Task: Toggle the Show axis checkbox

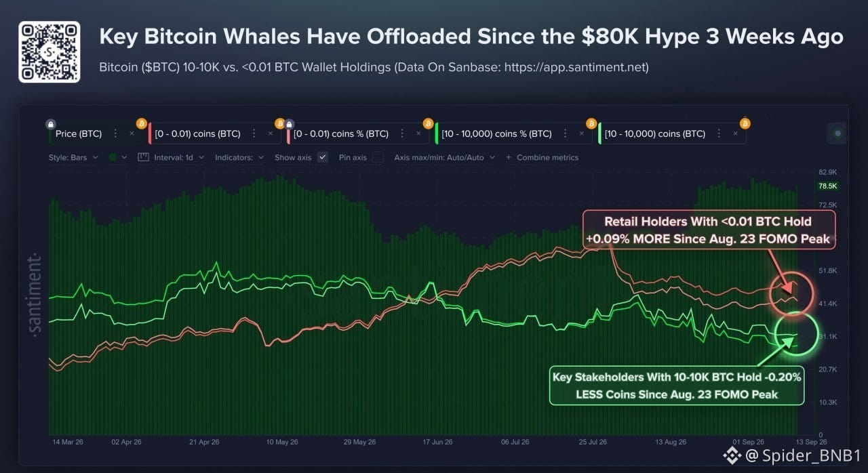Action: click(x=323, y=157)
